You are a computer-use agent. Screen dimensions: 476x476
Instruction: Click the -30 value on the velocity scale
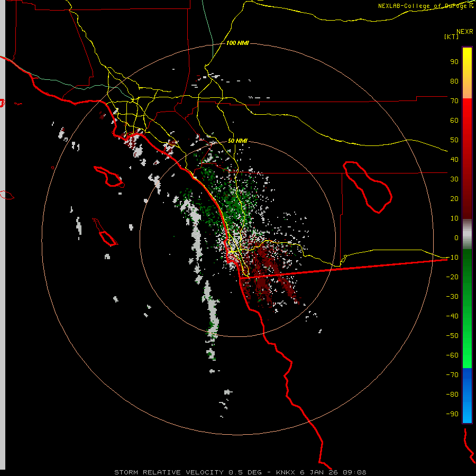[452, 297]
